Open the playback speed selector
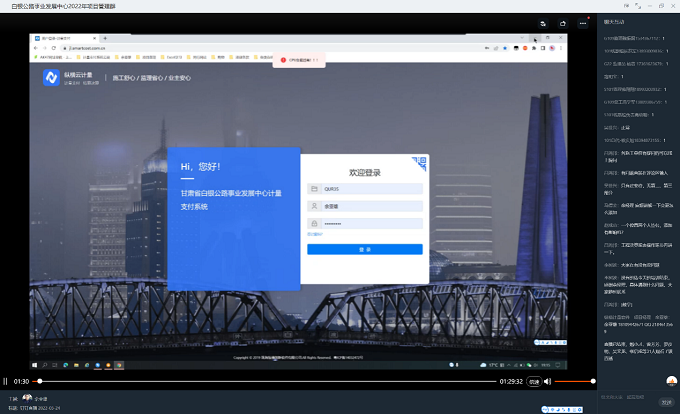The width and height of the screenshot is (680, 414). tap(534, 381)
